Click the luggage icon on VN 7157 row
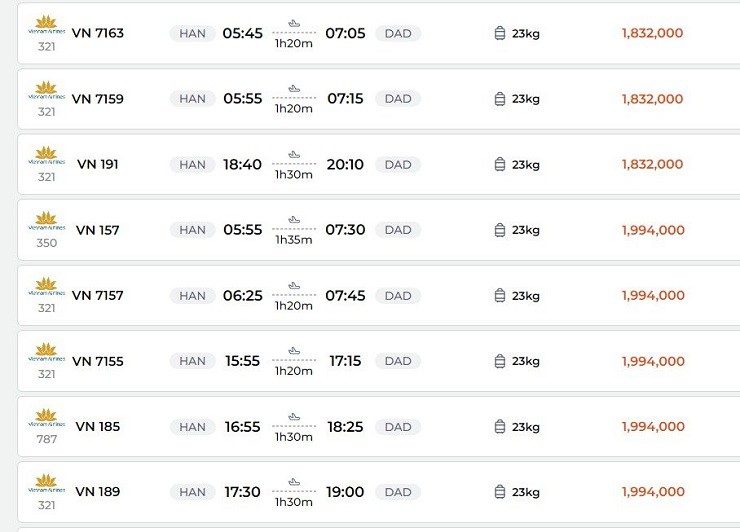The height and width of the screenshot is (532, 740). pos(500,296)
